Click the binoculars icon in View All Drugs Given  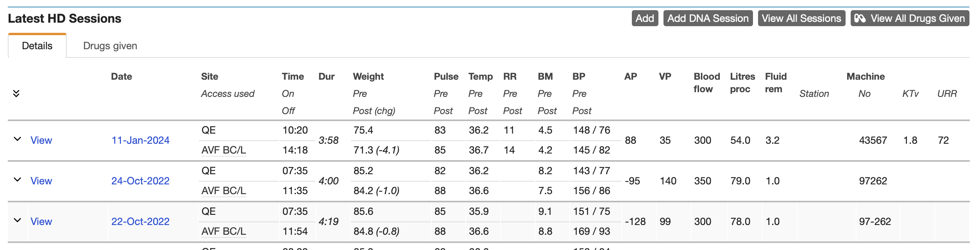pyautogui.click(x=860, y=18)
